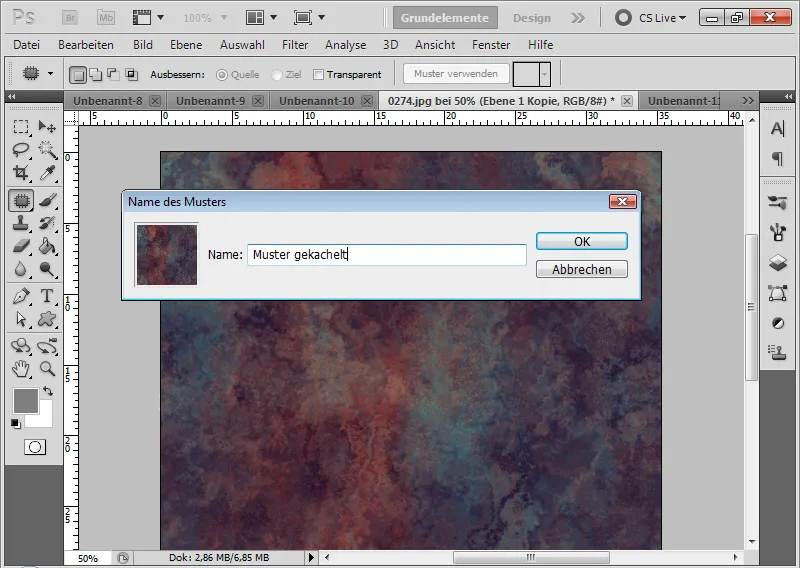Select the Blur tool
Viewport: 800px width, 568px height.
(21, 269)
